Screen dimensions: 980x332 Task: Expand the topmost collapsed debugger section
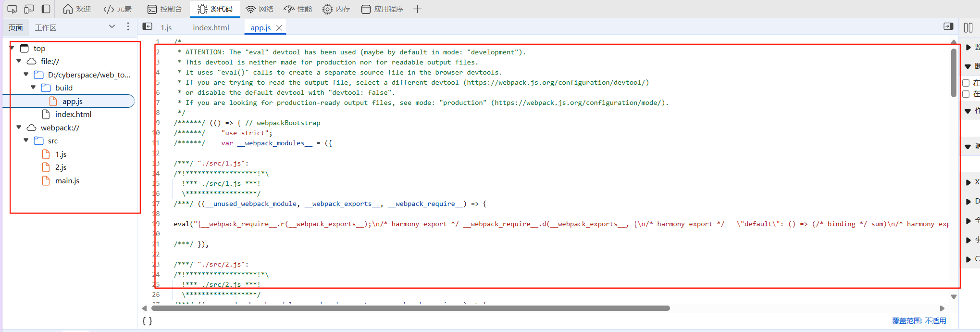tap(968, 47)
